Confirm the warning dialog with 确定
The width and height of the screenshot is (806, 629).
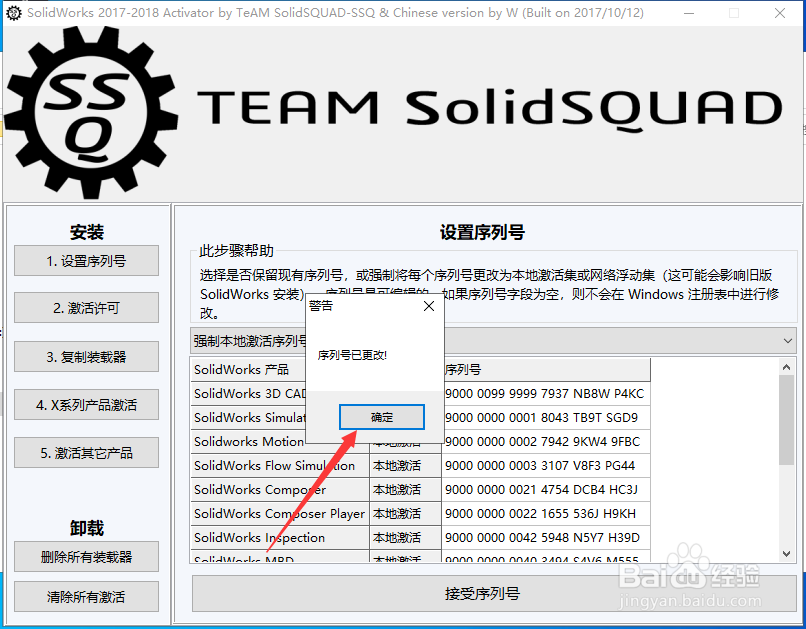pos(381,417)
